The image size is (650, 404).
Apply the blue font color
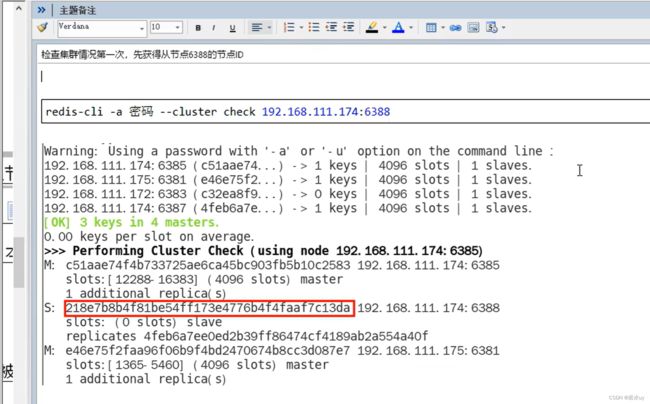(x=398, y=27)
